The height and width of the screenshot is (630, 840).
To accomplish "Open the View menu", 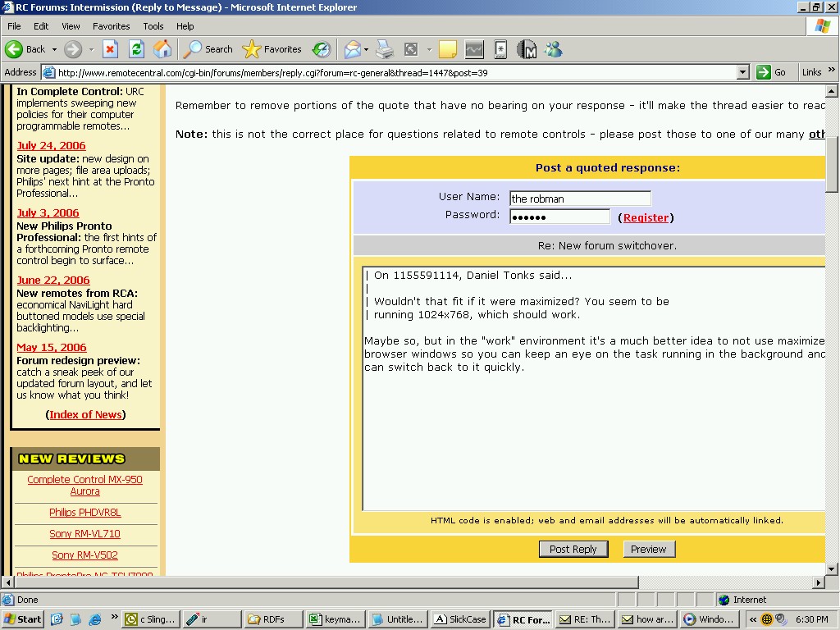I will 71,26.
